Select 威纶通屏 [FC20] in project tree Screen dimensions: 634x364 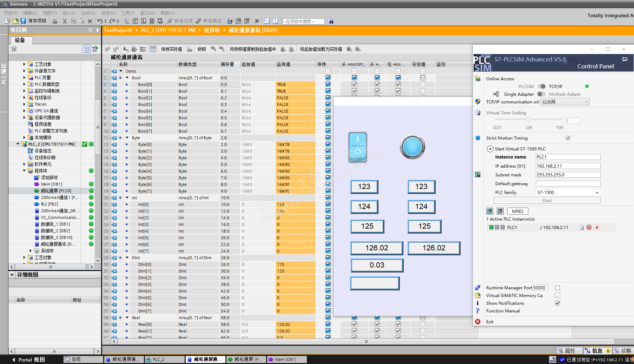coord(56,191)
